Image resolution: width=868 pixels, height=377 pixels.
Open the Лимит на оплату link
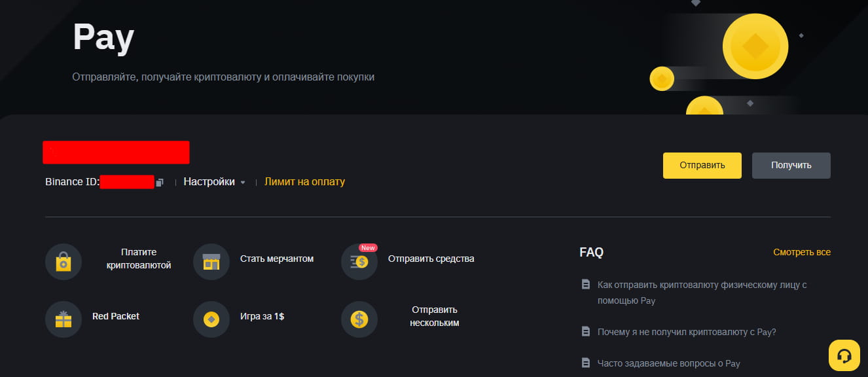(304, 182)
